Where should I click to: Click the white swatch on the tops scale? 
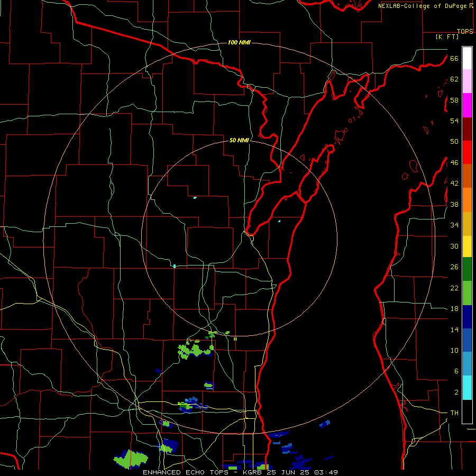pyautogui.click(x=467, y=58)
